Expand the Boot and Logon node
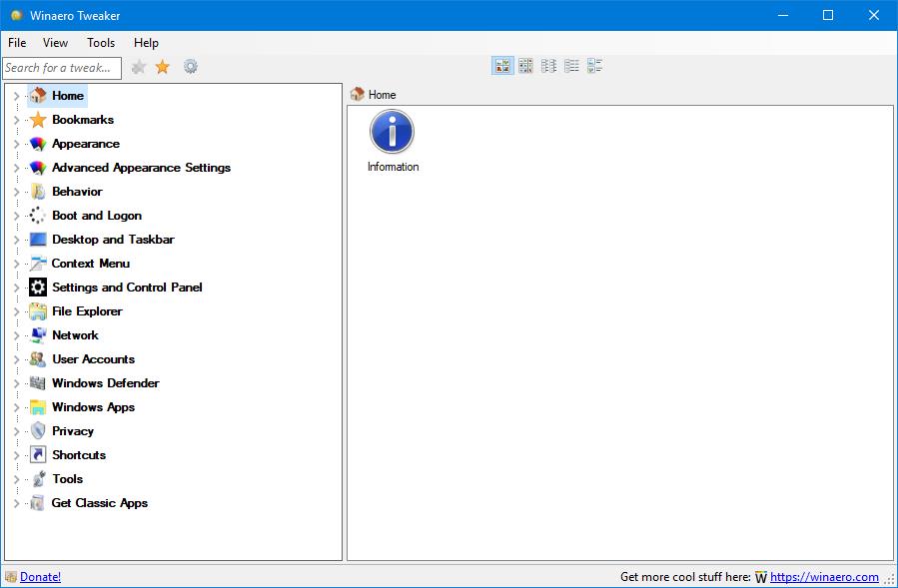 (x=17, y=216)
